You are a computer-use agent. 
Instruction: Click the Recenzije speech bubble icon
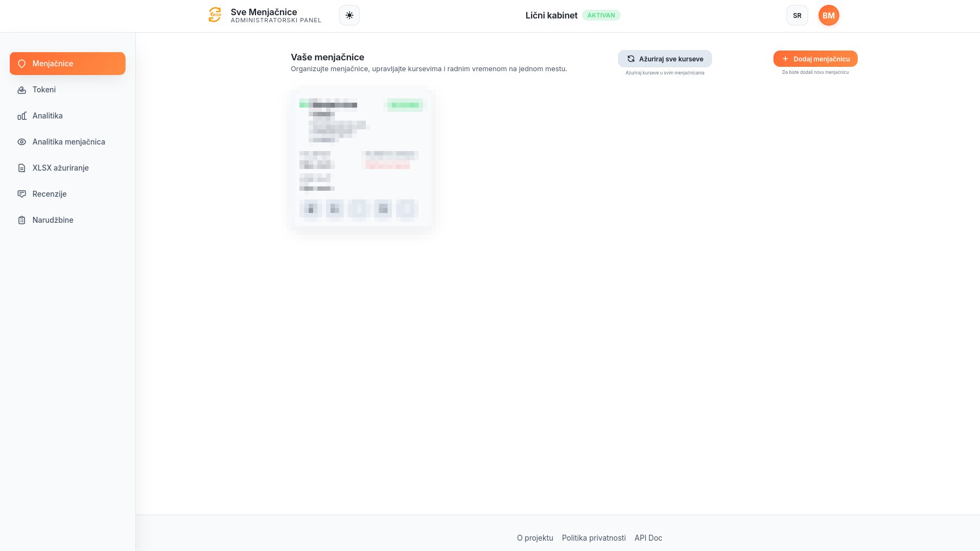click(22, 194)
